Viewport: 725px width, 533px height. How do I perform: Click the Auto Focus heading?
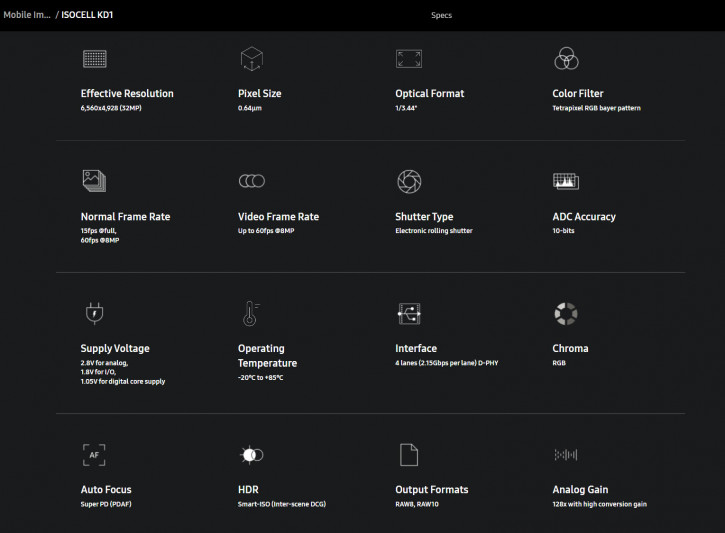[106, 490]
